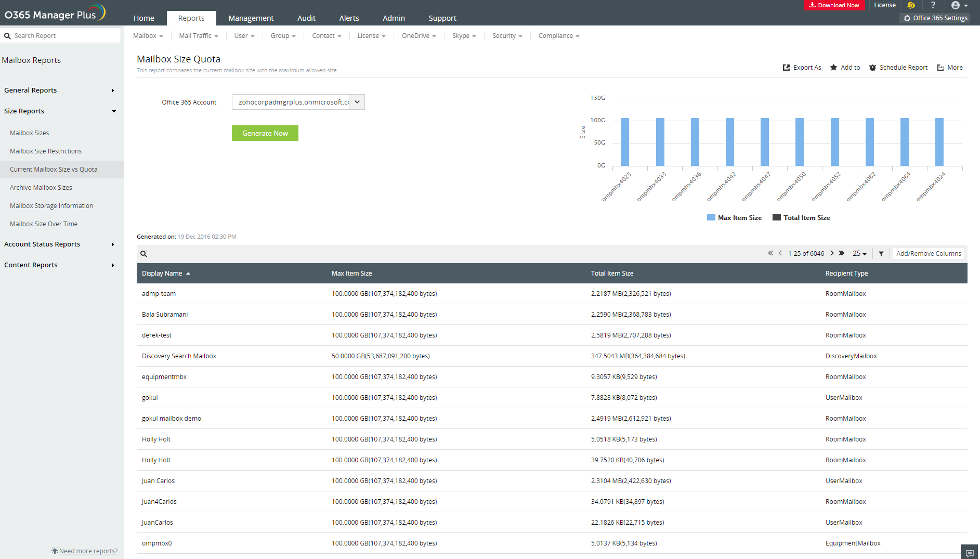The image size is (980, 559).
Task: Click the More actions icon
Action: click(950, 67)
